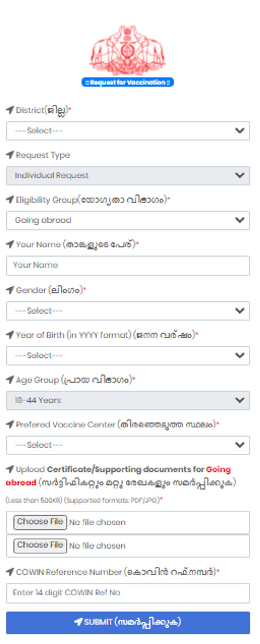Click the arrow icon beside Your Name label

coord(10,245)
